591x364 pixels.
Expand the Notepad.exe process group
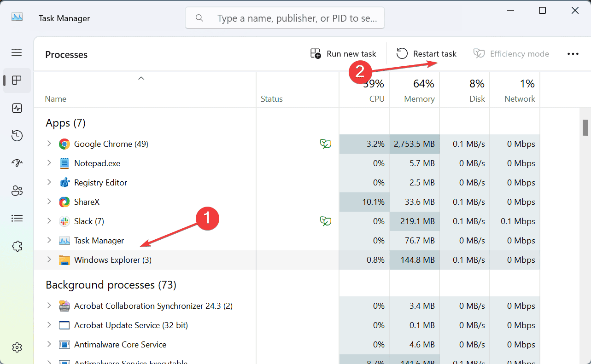pos(49,163)
